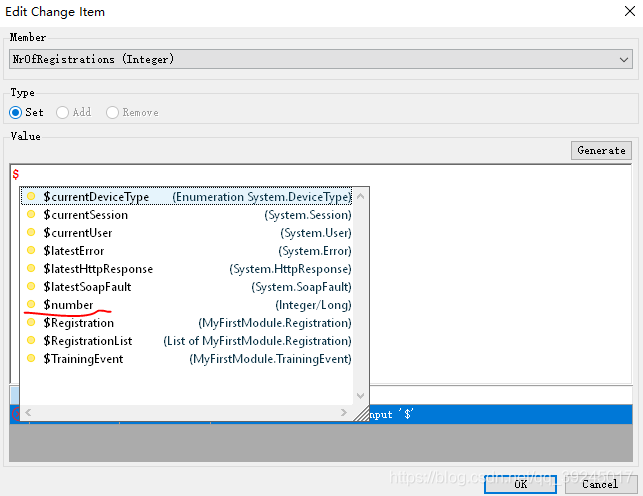Select the Set radio button
Screen dimensions: 643x496
(16, 113)
